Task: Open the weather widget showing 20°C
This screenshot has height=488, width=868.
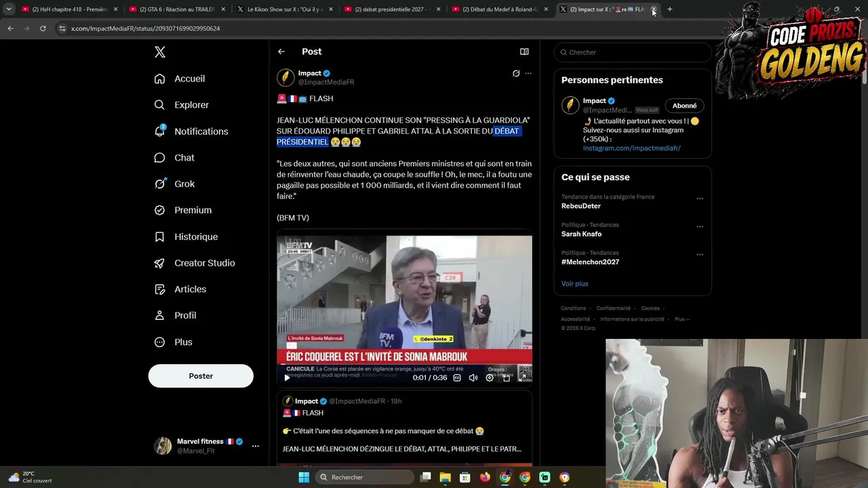Action: pos(31,477)
